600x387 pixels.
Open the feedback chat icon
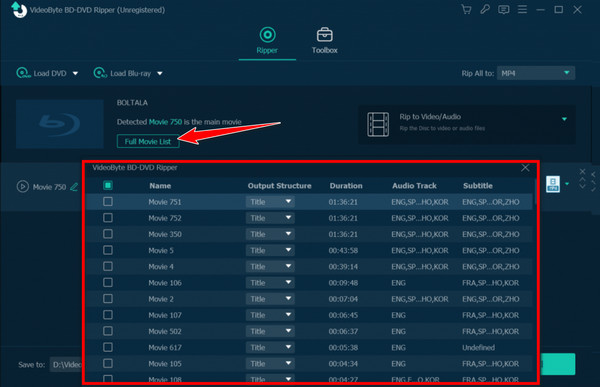point(504,10)
